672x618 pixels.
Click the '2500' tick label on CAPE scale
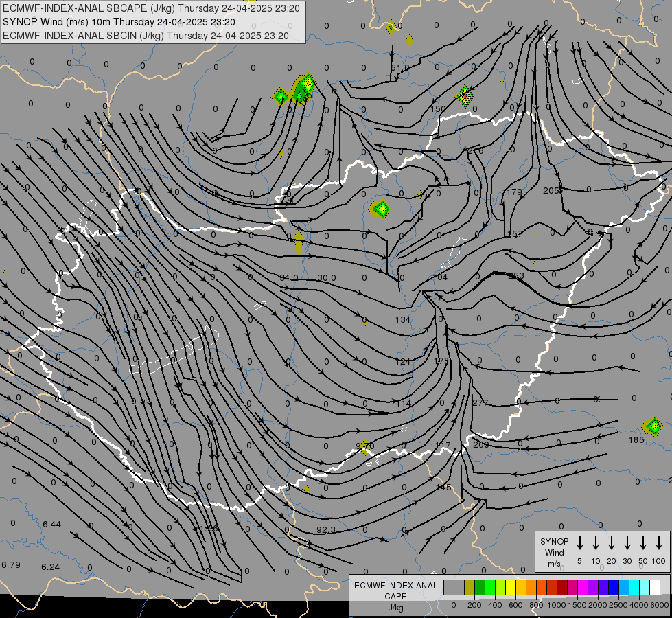618,605
